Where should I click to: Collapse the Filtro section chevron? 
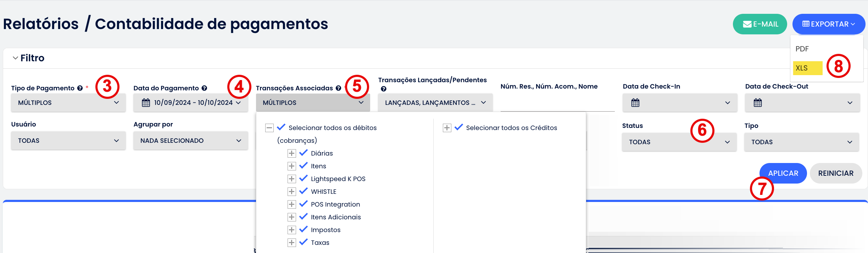(15, 58)
